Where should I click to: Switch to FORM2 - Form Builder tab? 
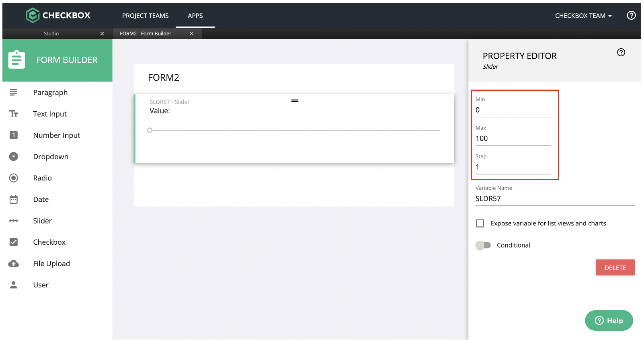click(x=146, y=33)
